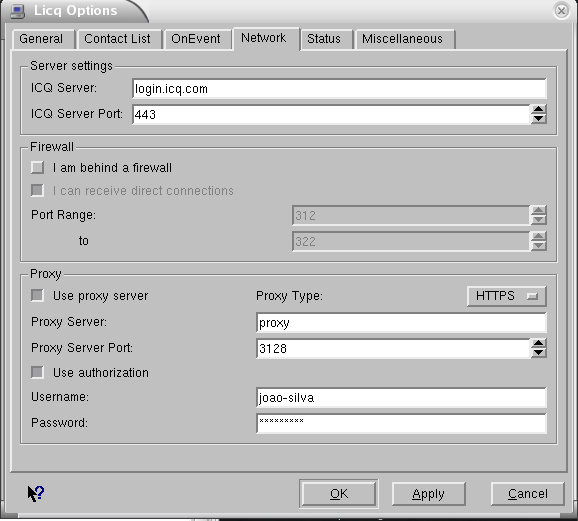Enable 'Use authorization' checkbox
Screen dimensions: 578x521
[37, 372]
